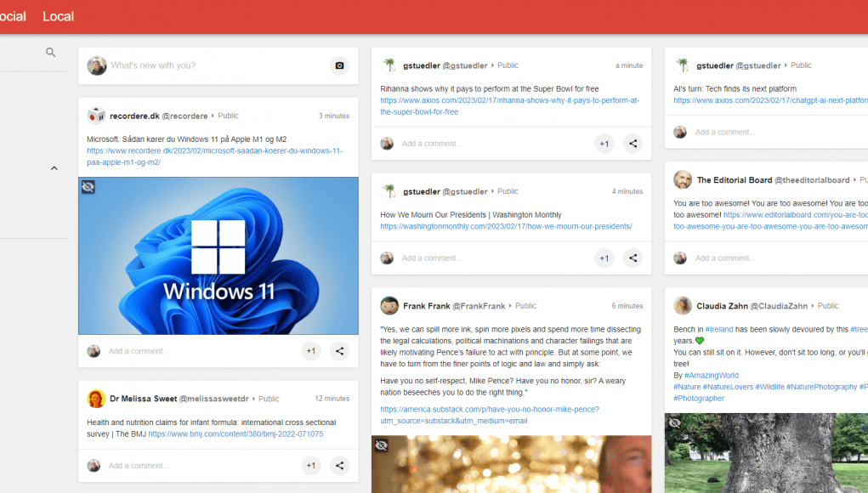Open gstuedler avatar on Rihanna post
Viewport: 868px width, 493px height.
tap(389, 65)
